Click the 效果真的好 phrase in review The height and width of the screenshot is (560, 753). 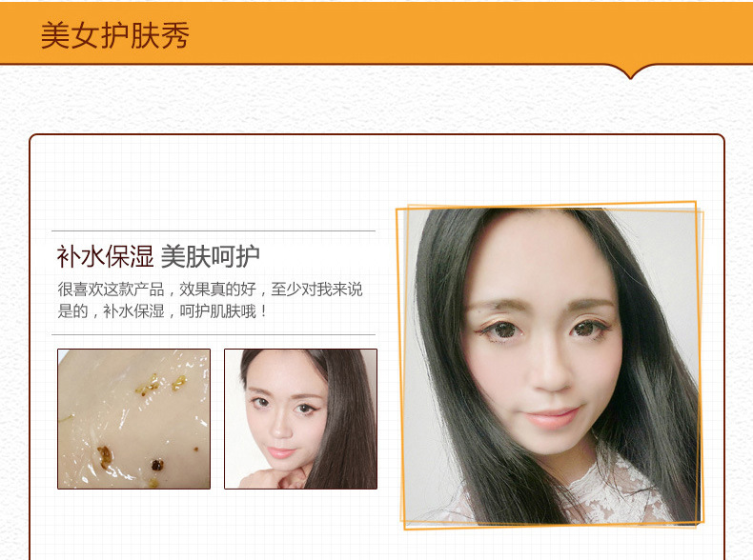(x=217, y=290)
